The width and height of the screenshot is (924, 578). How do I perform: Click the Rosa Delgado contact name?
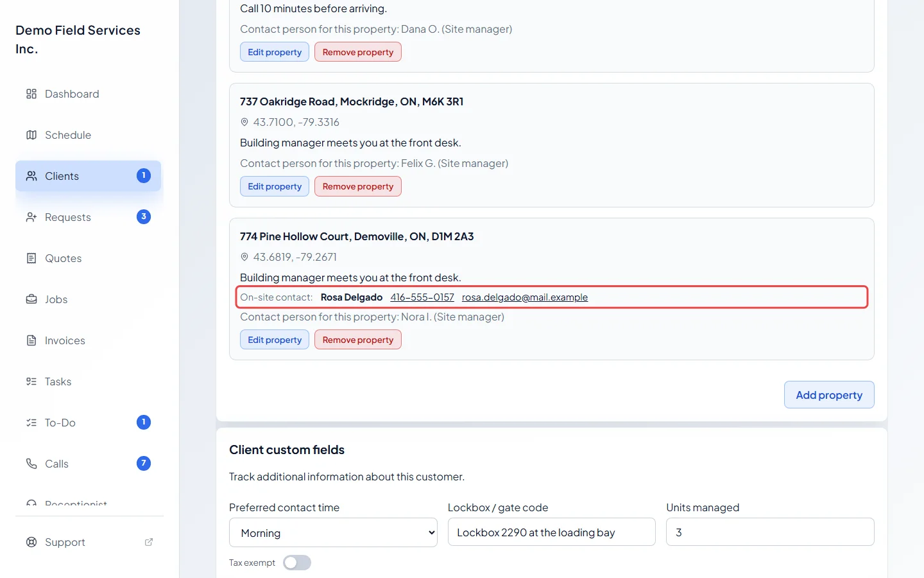pos(352,297)
